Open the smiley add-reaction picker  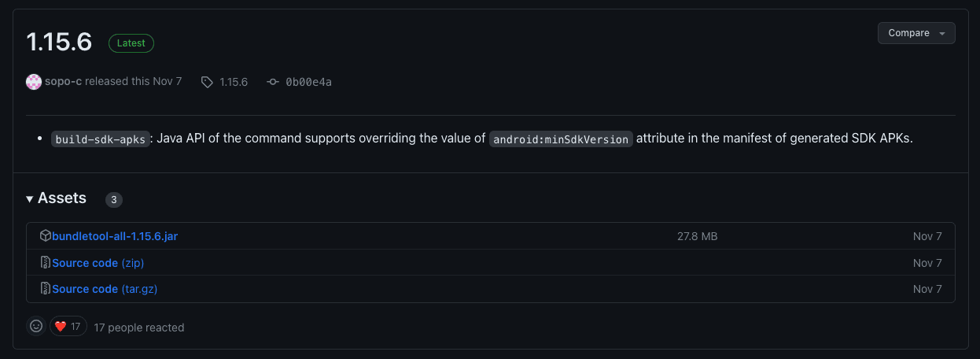point(36,326)
